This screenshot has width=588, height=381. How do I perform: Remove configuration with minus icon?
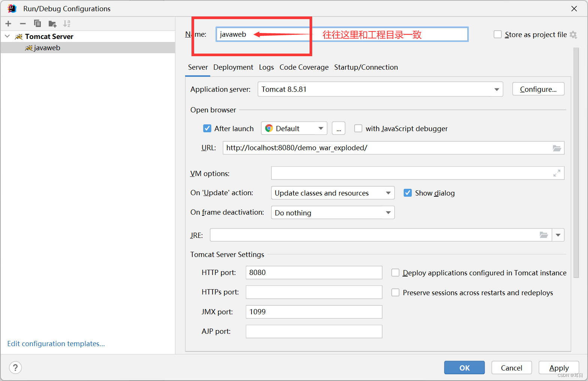[x=23, y=24]
